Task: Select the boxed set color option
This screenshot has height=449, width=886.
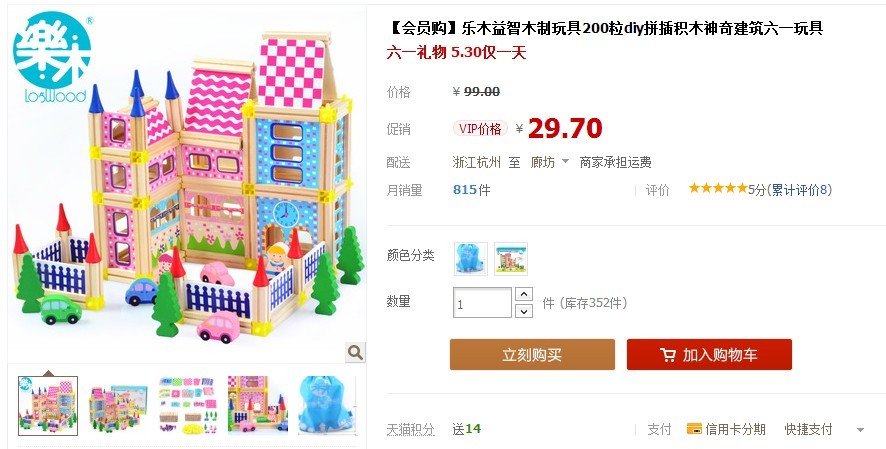Action: 511,259
